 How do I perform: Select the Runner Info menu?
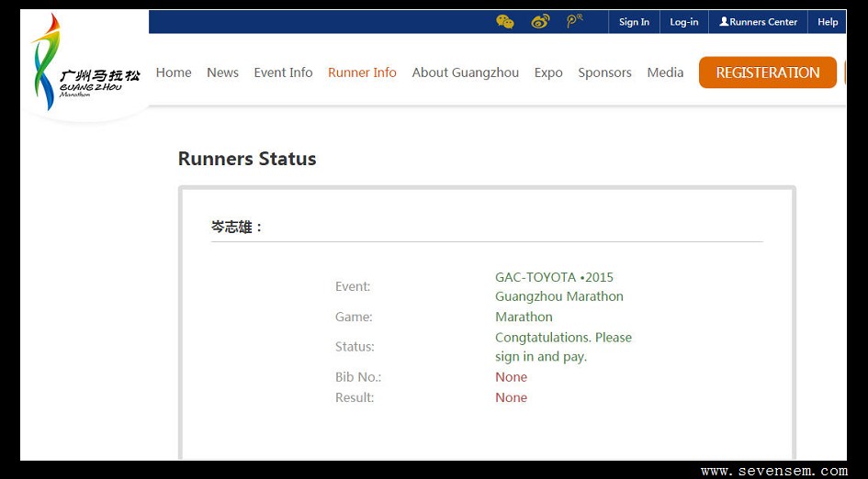[362, 72]
